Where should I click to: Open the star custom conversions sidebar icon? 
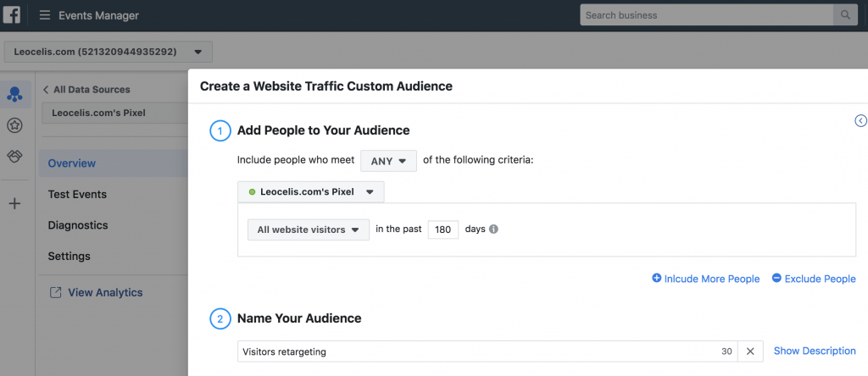14,125
